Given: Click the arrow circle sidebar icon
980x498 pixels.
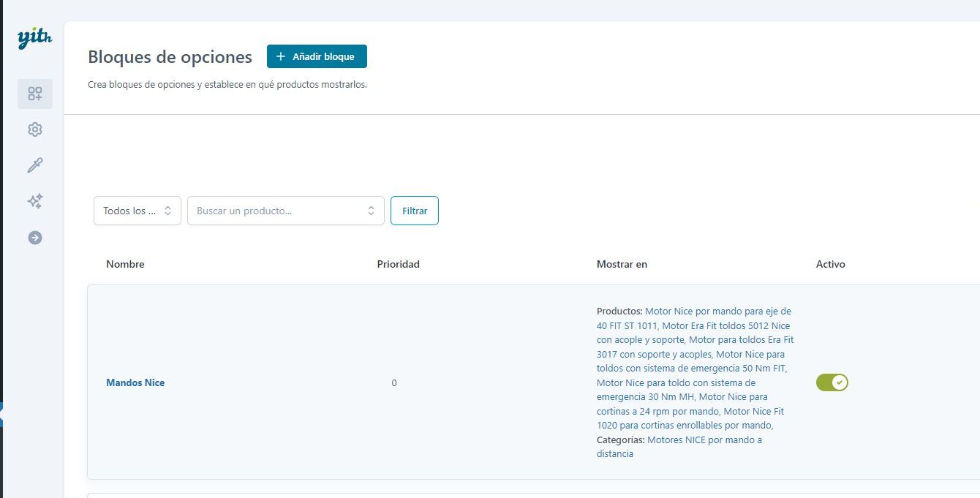Looking at the screenshot, I should point(35,238).
